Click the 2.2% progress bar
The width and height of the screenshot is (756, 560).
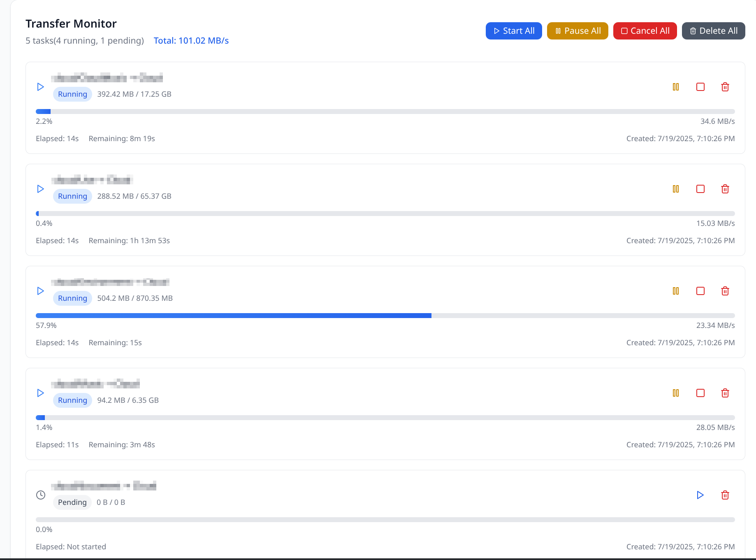click(385, 112)
